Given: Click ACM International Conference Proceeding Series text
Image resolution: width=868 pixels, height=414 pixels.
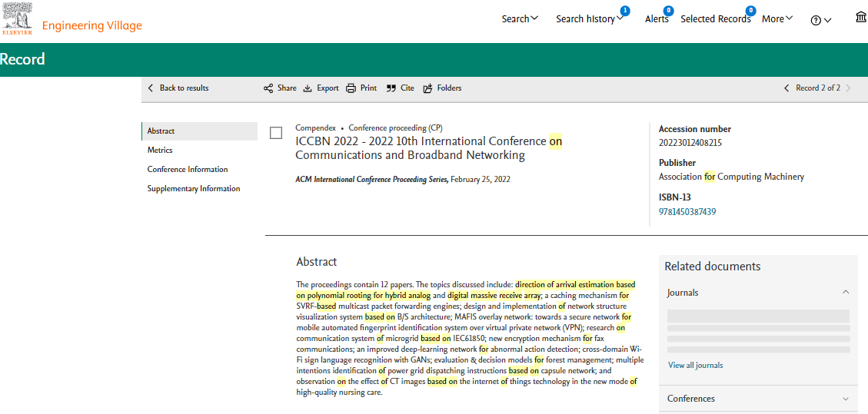Looking at the screenshot, I should pos(372,179).
